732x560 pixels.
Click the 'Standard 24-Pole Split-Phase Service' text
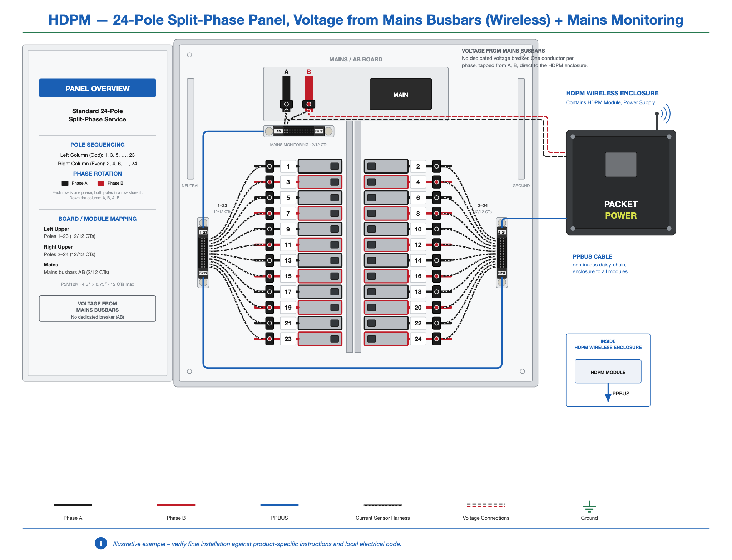pyautogui.click(x=98, y=115)
